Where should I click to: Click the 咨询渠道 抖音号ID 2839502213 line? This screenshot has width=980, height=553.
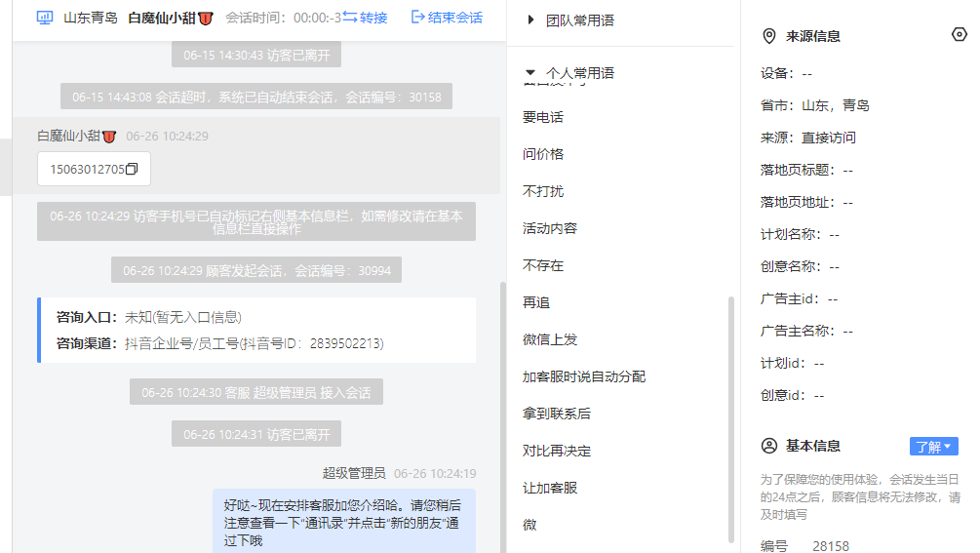click(220, 343)
